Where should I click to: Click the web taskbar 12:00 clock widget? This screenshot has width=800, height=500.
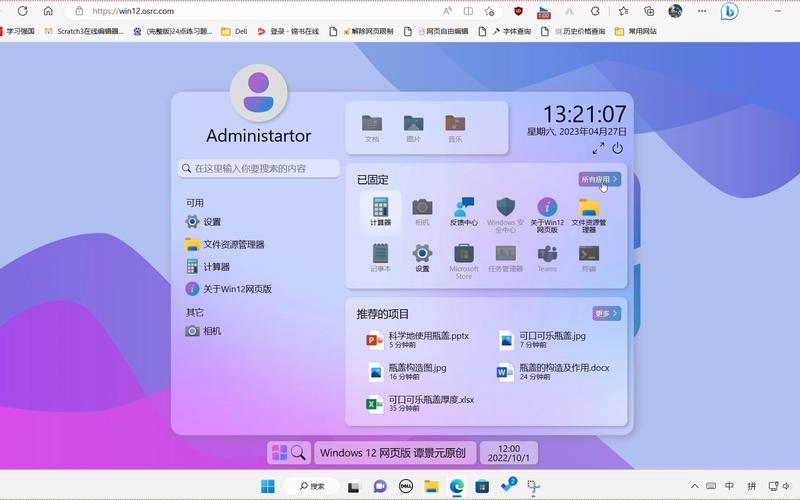[x=509, y=453]
